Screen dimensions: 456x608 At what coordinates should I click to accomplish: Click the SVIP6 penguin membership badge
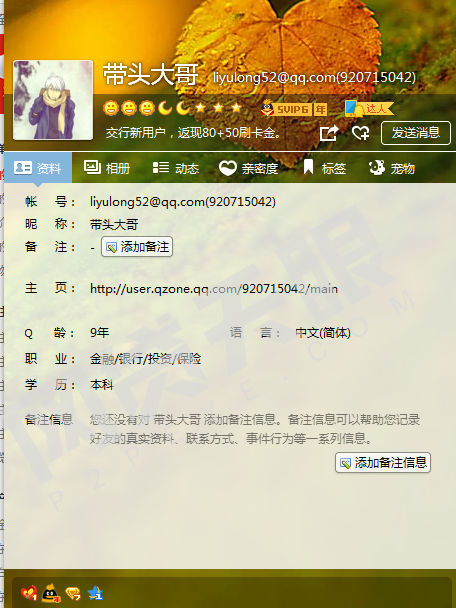point(286,109)
